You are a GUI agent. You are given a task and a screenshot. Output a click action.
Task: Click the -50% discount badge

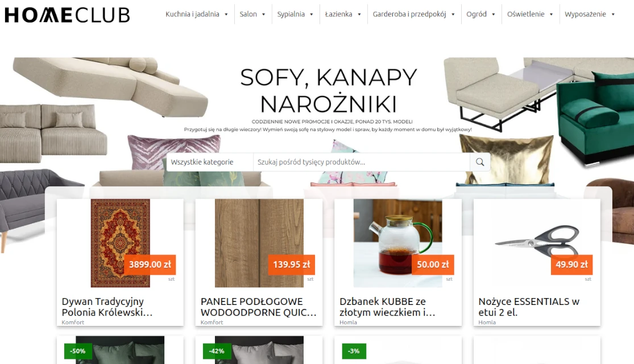pos(78,351)
